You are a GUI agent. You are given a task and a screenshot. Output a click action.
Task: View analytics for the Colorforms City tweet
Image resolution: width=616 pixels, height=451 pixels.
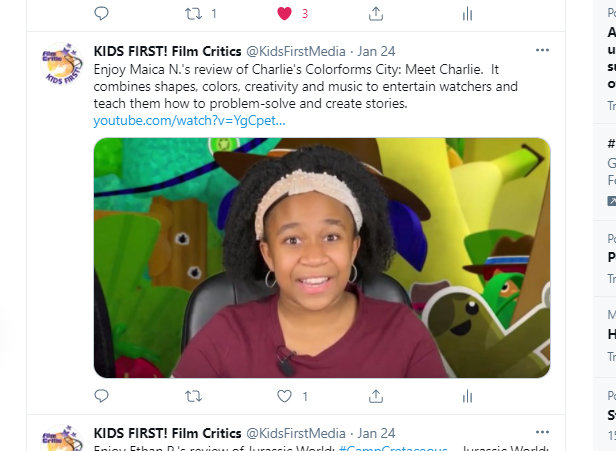467,396
